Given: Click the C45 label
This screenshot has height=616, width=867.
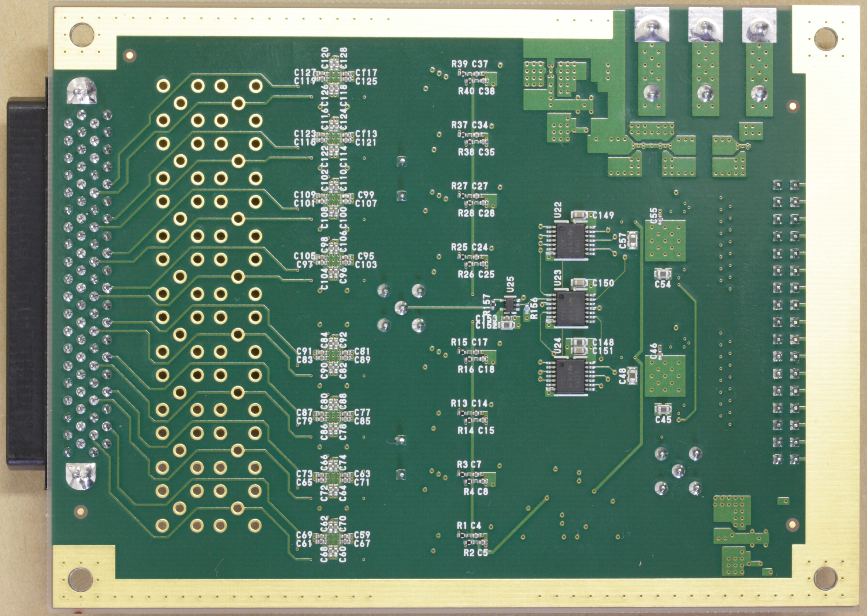Looking at the screenshot, I should click(x=663, y=420).
